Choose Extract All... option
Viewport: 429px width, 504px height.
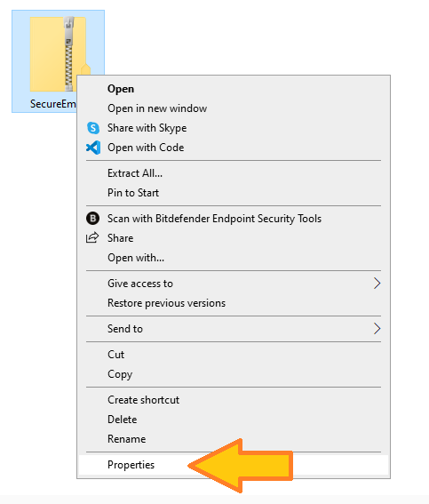[x=135, y=173]
